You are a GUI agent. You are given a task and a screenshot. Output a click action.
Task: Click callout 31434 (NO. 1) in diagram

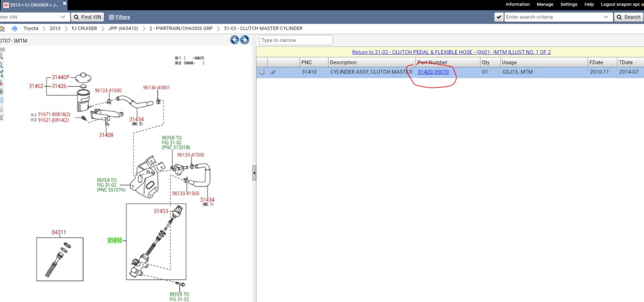tap(208, 201)
